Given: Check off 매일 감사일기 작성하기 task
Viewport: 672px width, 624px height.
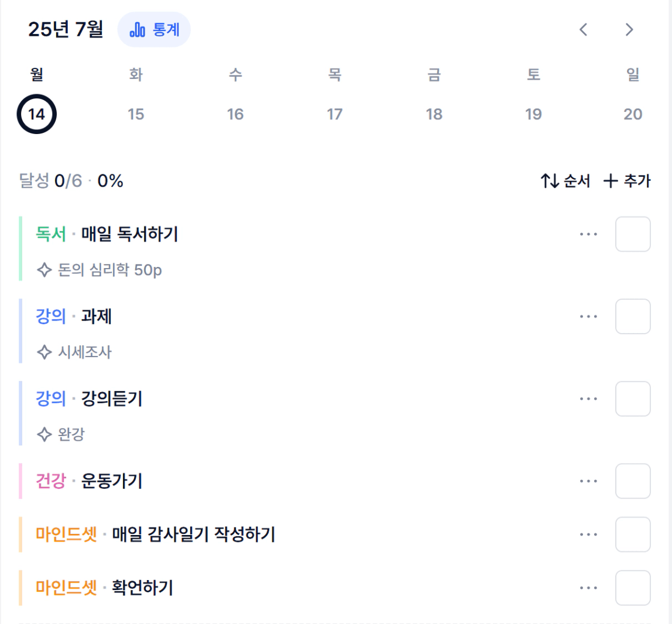Looking at the screenshot, I should coord(633,534).
